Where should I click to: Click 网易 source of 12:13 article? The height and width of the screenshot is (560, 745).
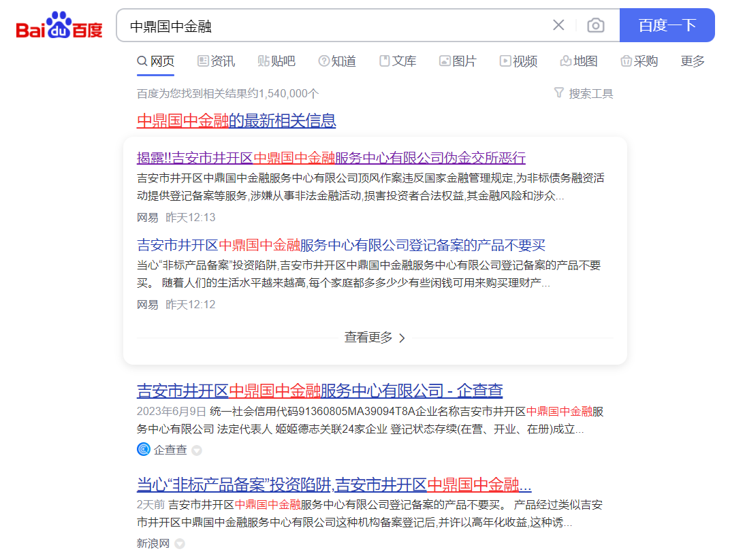pos(147,217)
